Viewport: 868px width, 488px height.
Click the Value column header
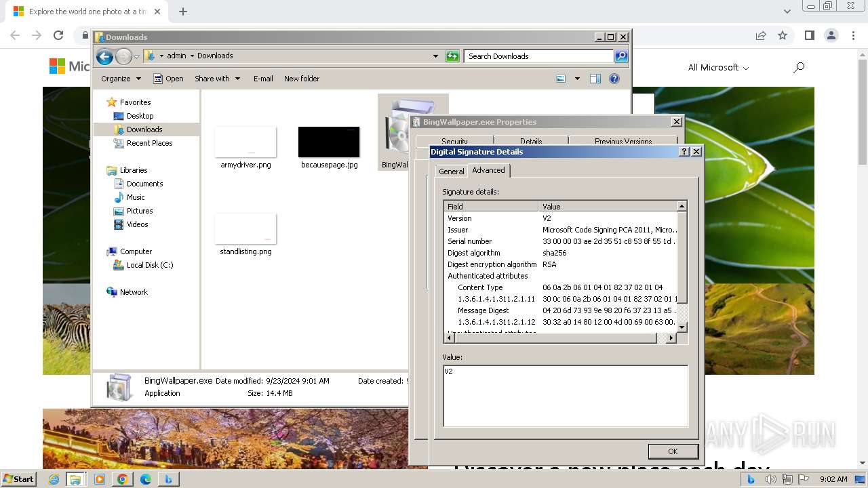click(x=608, y=206)
